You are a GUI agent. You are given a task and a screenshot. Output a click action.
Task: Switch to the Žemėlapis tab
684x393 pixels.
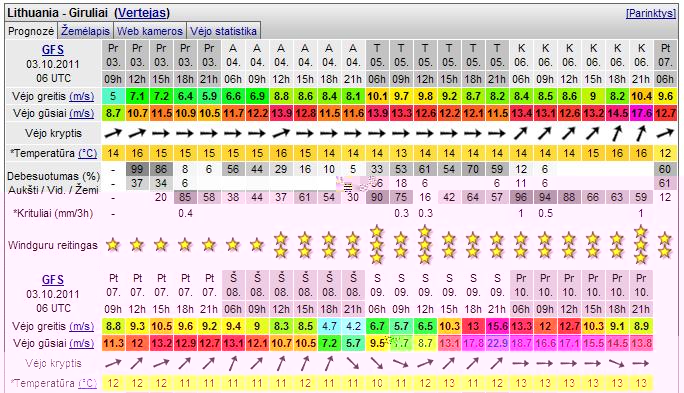tap(86, 31)
